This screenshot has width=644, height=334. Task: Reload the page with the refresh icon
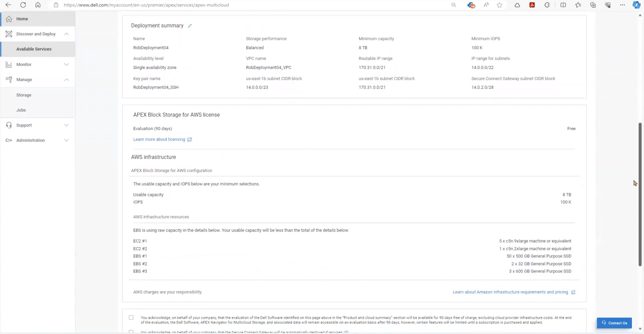(23, 5)
